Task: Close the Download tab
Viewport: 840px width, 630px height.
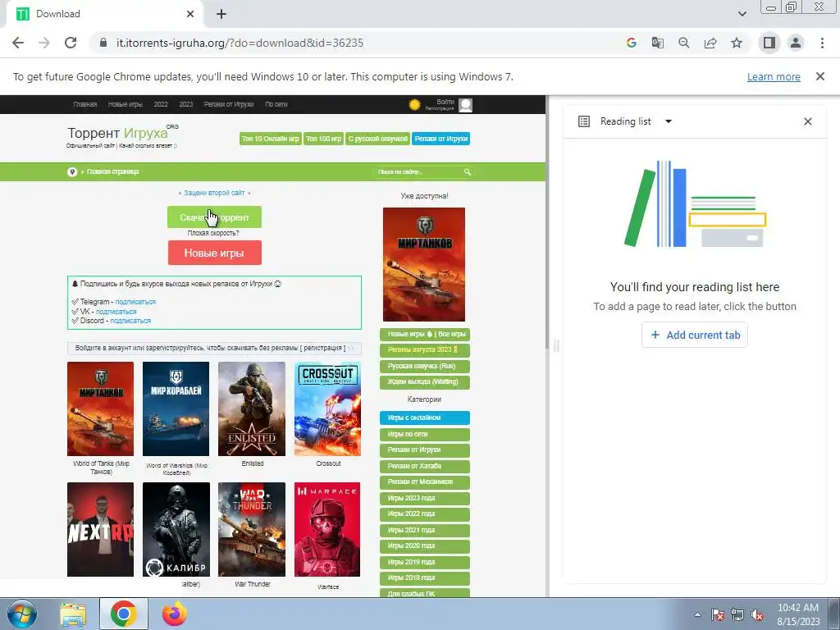Action: 190,14
